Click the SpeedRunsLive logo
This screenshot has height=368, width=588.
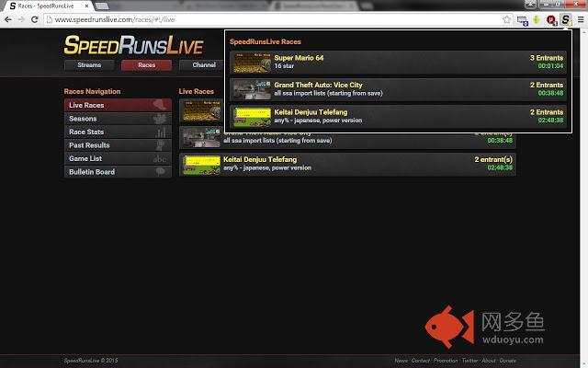coord(133,45)
